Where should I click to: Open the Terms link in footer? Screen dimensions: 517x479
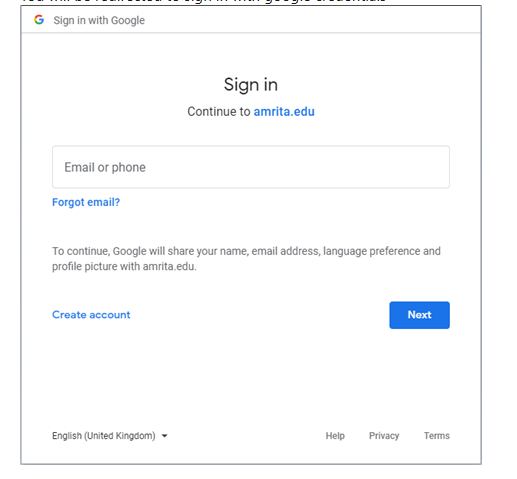point(437,436)
